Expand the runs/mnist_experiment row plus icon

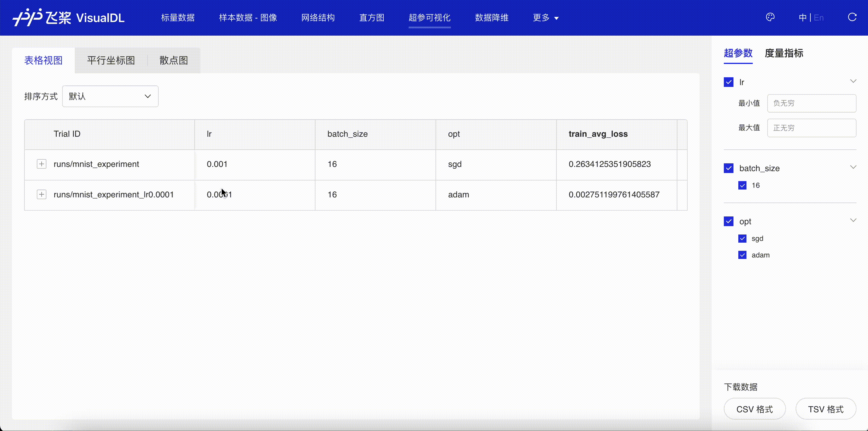(41, 164)
